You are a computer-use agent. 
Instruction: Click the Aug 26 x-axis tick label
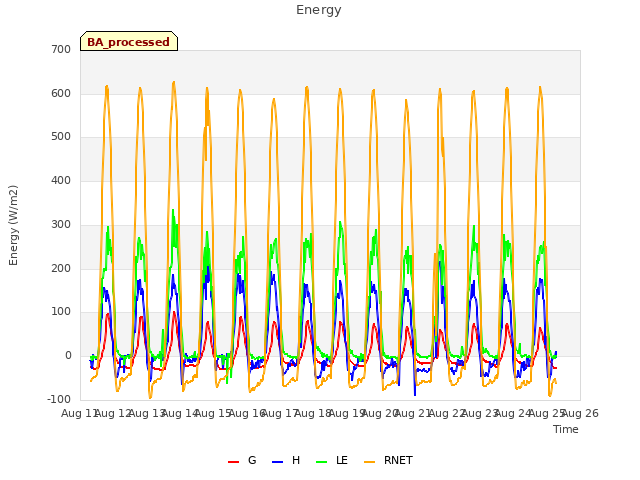click(x=580, y=413)
